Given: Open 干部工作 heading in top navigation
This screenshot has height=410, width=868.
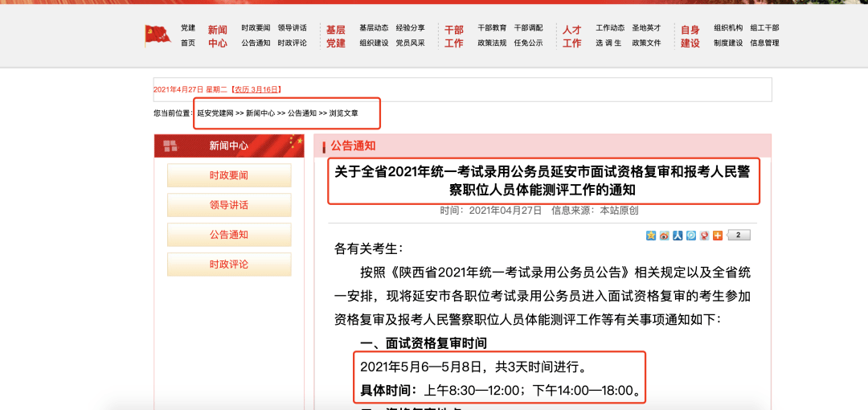Looking at the screenshot, I should coord(454,36).
